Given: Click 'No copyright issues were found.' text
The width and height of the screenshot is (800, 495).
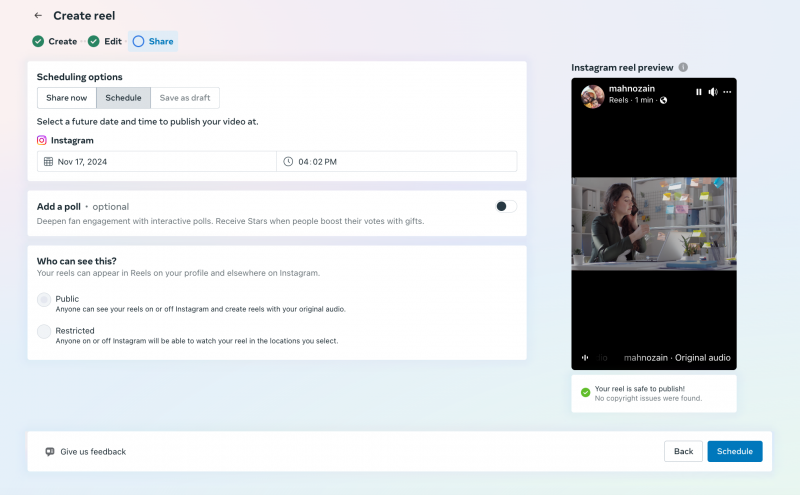Looking at the screenshot, I should click(x=648, y=398).
